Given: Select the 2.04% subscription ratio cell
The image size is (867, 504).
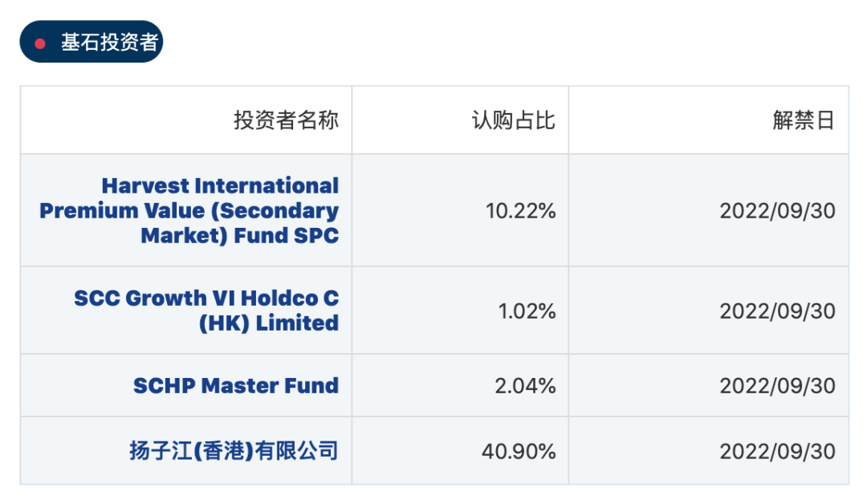Looking at the screenshot, I should click(x=525, y=386).
